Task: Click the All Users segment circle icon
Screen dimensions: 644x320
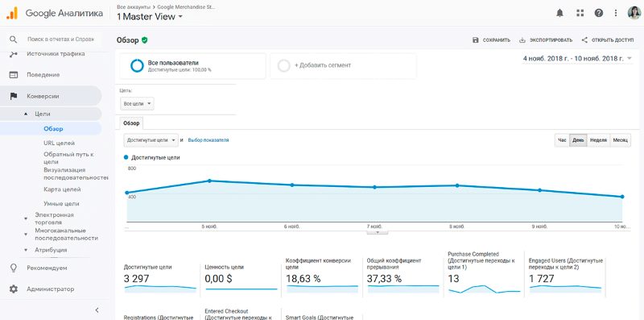Action: [x=137, y=66]
